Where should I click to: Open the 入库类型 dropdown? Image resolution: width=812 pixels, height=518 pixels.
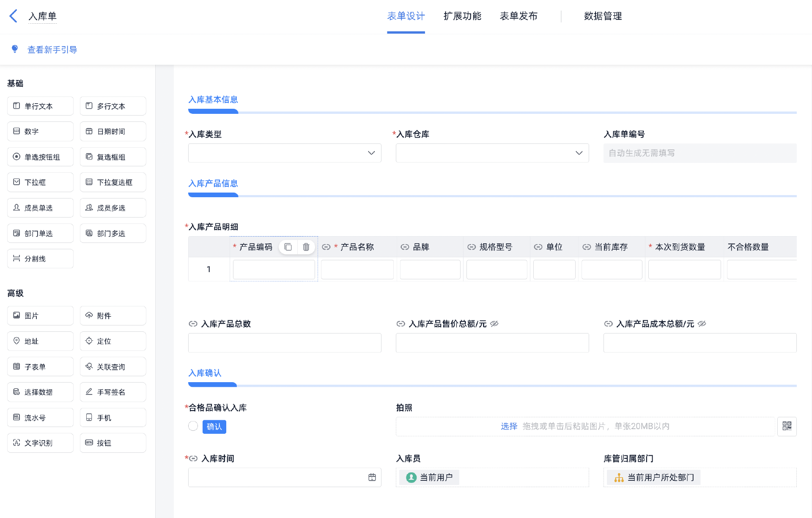[x=285, y=153]
